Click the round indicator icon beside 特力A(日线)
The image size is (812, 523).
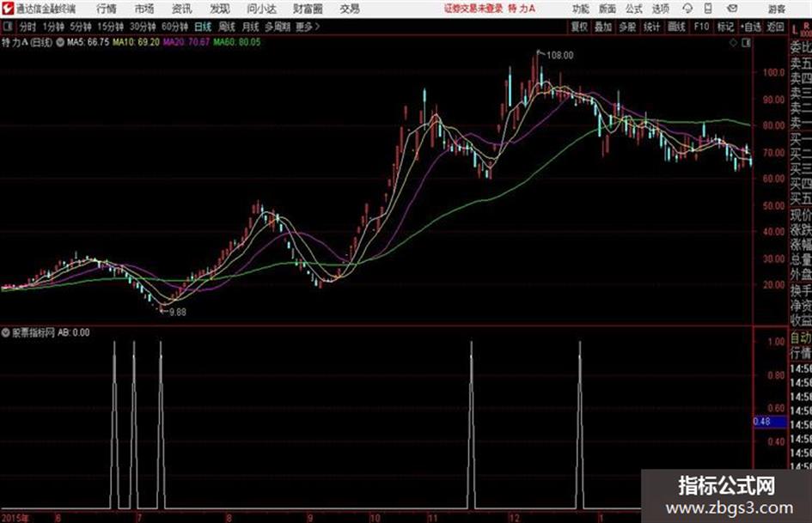pos(60,42)
